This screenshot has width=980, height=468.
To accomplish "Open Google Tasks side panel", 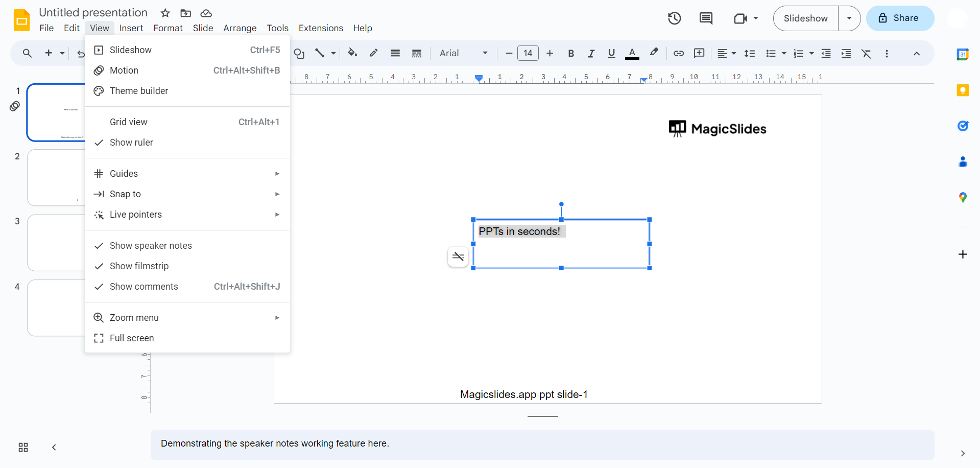I will 963,126.
